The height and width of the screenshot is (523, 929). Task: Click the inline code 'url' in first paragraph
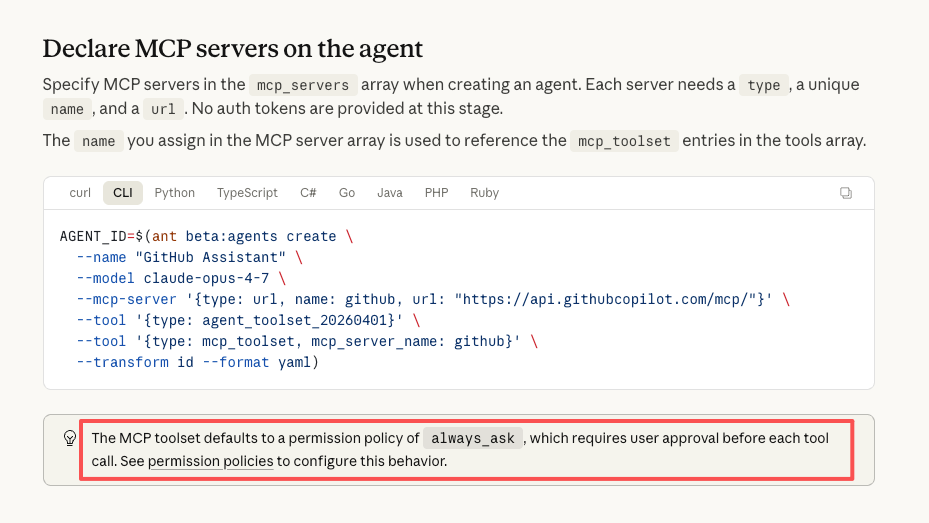[163, 109]
